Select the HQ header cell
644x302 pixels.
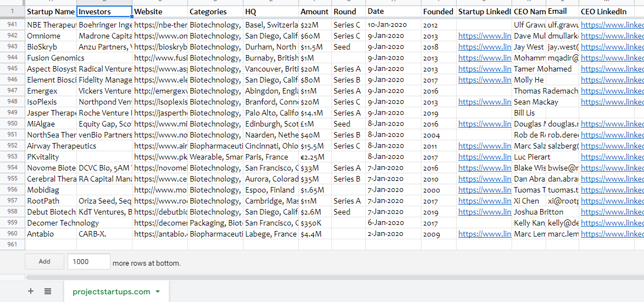[x=271, y=12]
